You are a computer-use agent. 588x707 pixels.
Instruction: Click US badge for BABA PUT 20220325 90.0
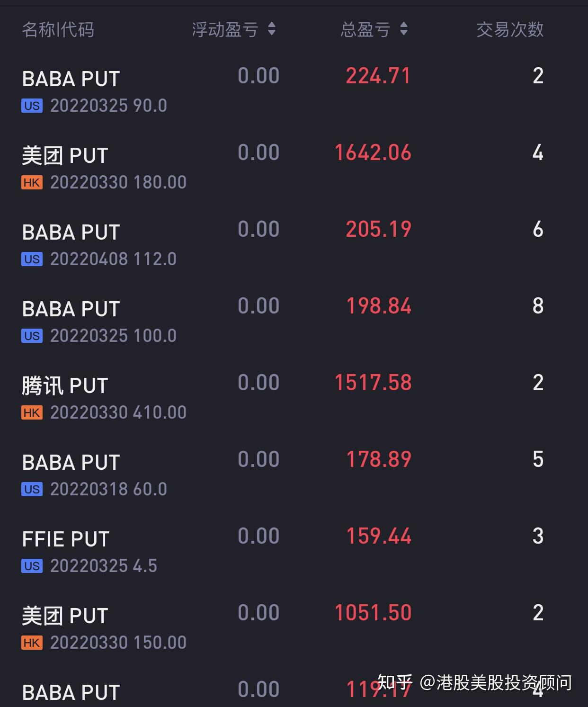click(32, 106)
